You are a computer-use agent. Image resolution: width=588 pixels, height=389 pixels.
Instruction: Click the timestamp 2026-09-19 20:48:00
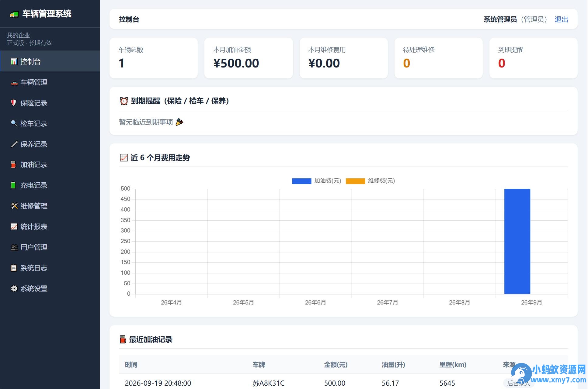[x=158, y=383]
